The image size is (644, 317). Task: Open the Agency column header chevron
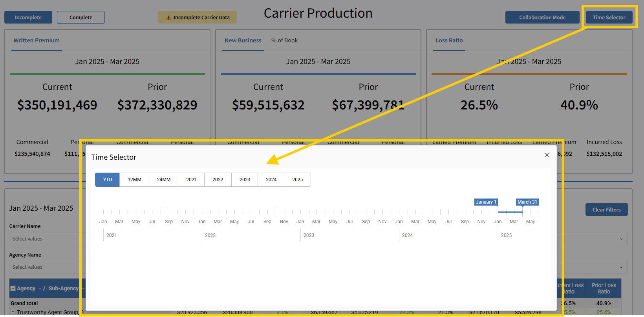pos(40,288)
